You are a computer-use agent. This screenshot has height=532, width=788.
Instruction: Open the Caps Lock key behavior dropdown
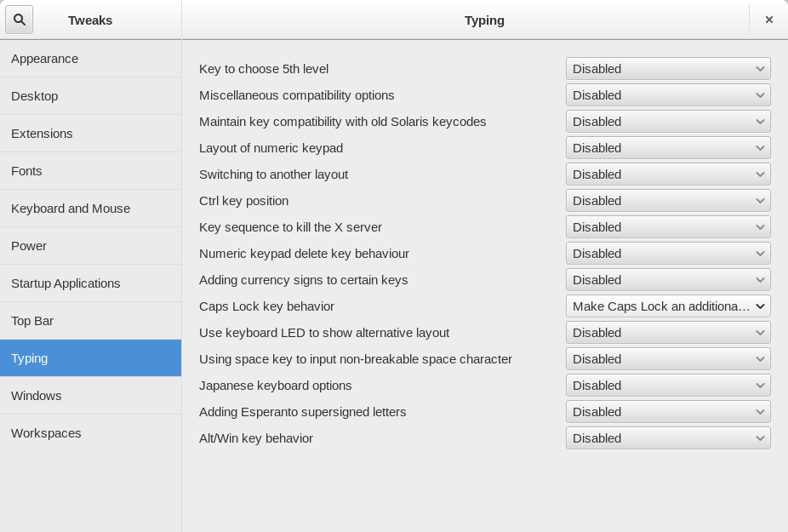point(668,306)
